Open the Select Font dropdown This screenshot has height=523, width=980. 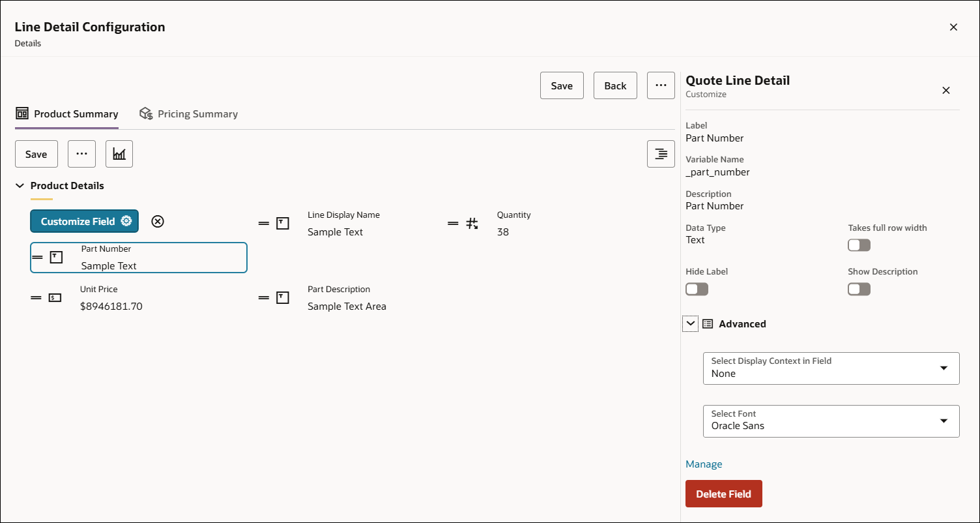[831, 421]
